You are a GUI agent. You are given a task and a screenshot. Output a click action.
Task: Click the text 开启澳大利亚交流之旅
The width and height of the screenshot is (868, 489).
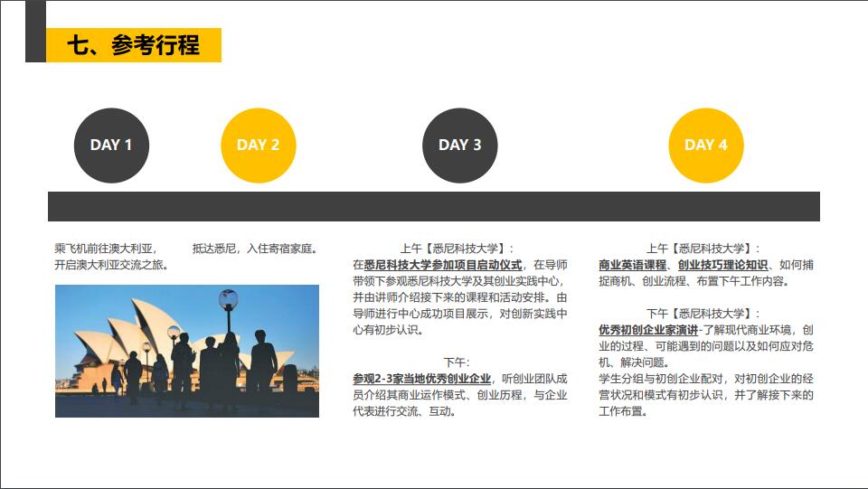108,265
